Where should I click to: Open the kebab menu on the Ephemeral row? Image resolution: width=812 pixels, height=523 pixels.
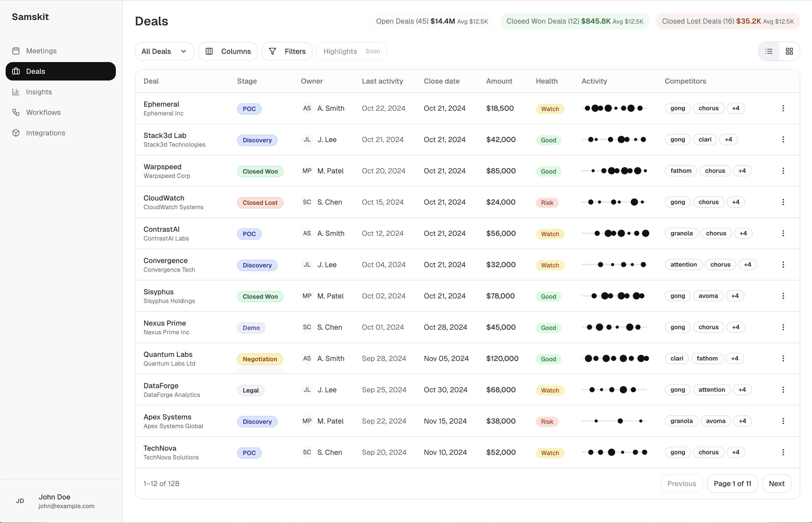pos(783,108)
